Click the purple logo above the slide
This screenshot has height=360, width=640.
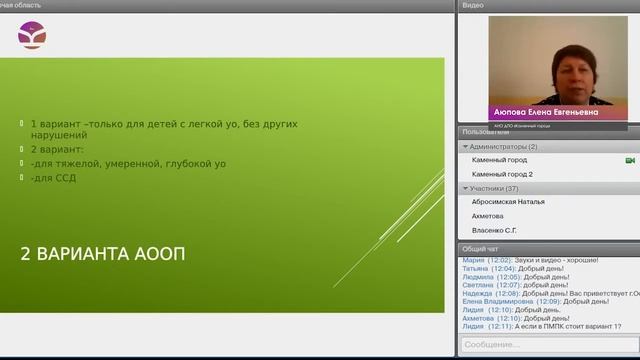(x=32, y=36)
